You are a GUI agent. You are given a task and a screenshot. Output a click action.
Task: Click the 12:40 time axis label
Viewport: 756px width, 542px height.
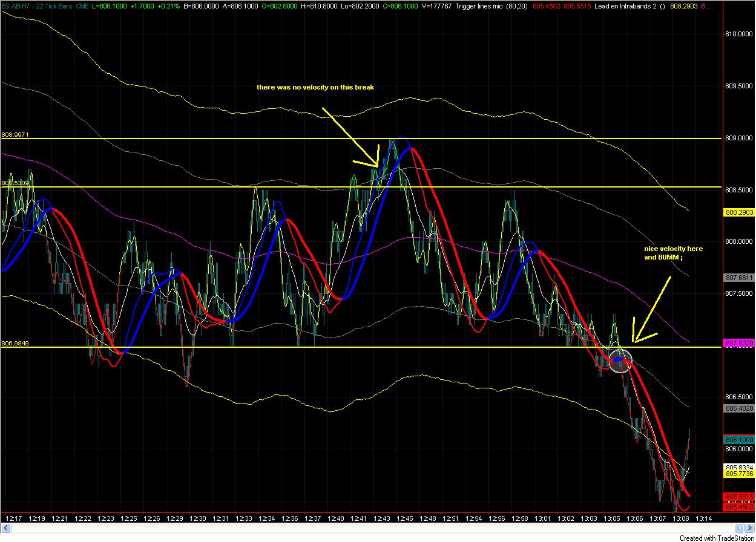[336, 518]
